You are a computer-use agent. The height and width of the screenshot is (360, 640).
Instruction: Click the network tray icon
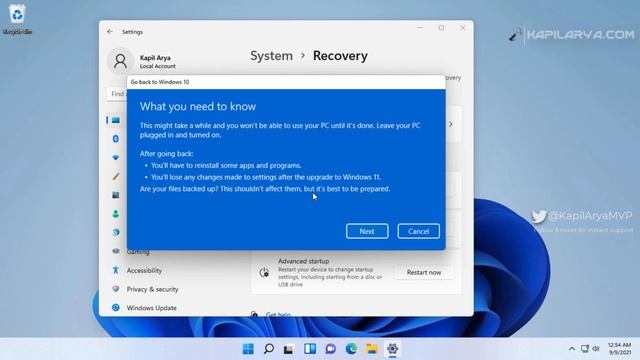click(585, 349)
